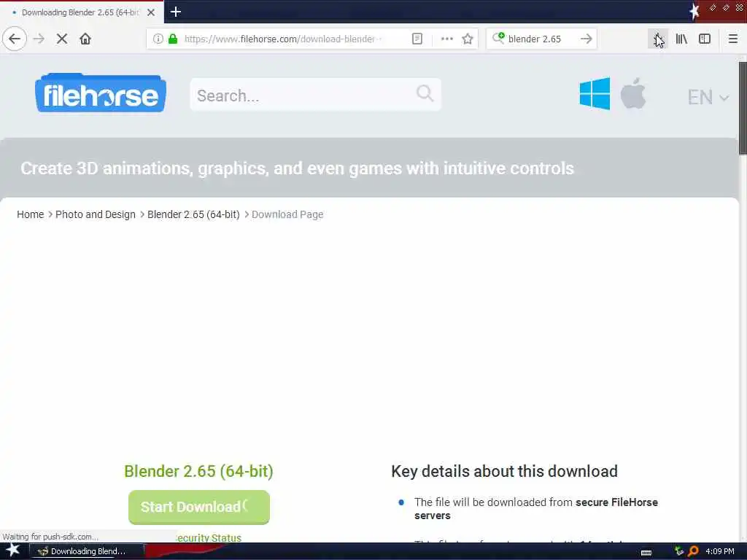Show site information icon in address bar
The width and height of the screenshot is (747, 560).
158,39
